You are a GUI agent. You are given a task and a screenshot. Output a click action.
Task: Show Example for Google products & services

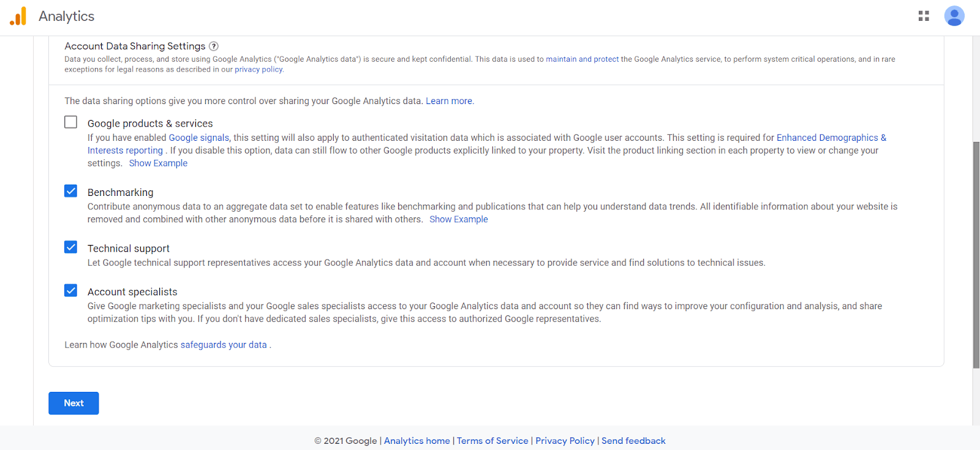(x=158, y=163)
